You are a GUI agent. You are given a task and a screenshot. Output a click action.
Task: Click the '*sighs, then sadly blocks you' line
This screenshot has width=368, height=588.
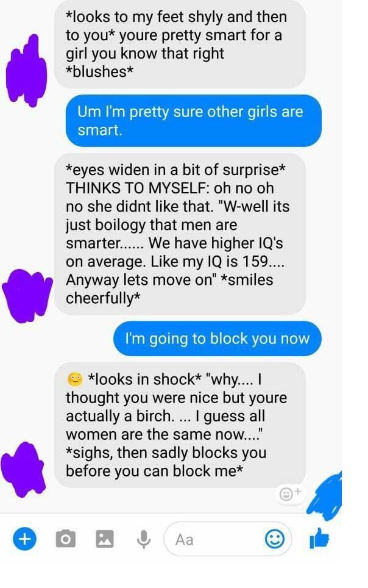[x=166, y=452]
